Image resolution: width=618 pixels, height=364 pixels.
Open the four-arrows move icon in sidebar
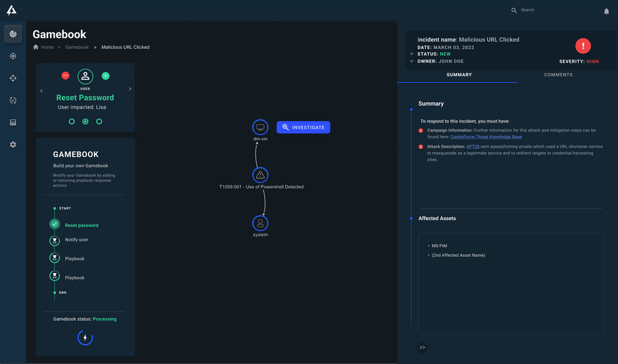point(13,78)
